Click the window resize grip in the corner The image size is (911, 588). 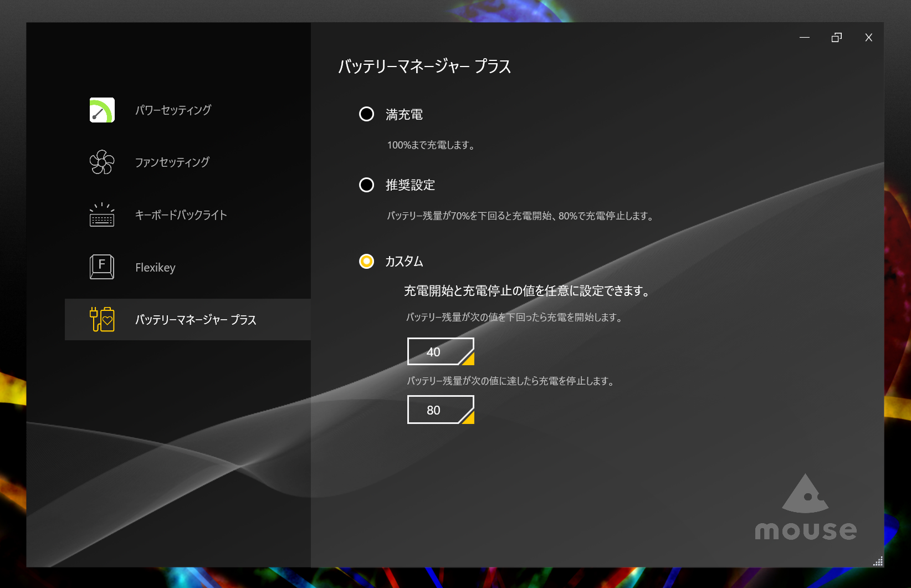(x=878, y=561)
